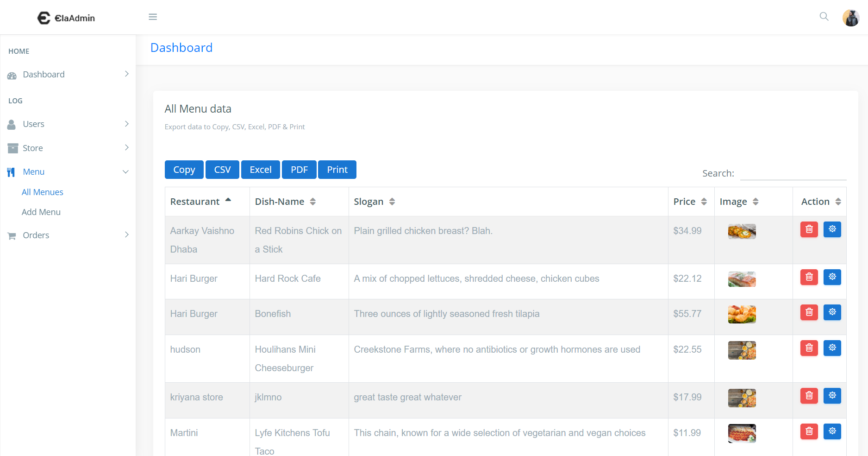Open Dashboard in the sidebar
Image resolution: width=868 pixels, height=456 pixels.
(x=68, y=75)
